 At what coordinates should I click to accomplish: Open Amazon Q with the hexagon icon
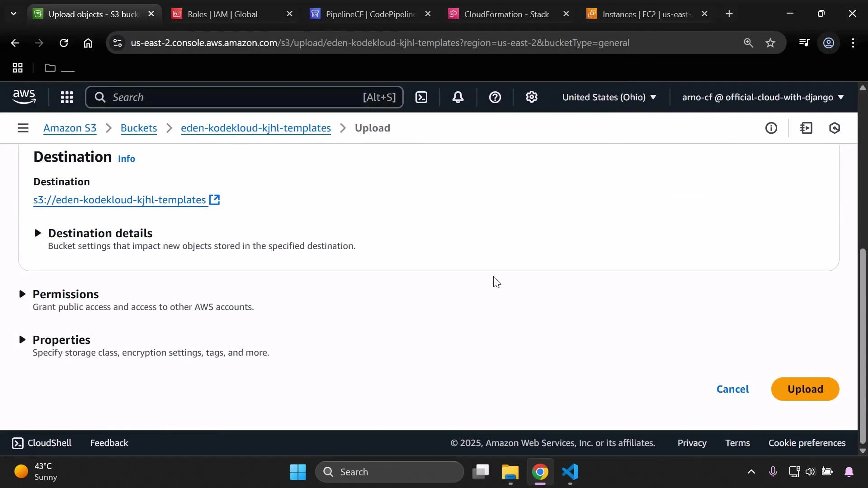point(835,128)
